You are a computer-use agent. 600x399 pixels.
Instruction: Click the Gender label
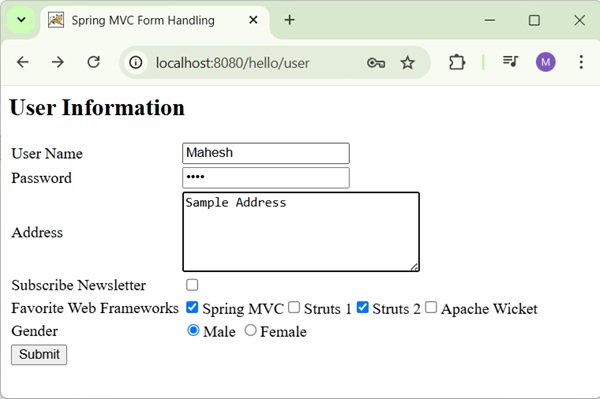(34, 331)
